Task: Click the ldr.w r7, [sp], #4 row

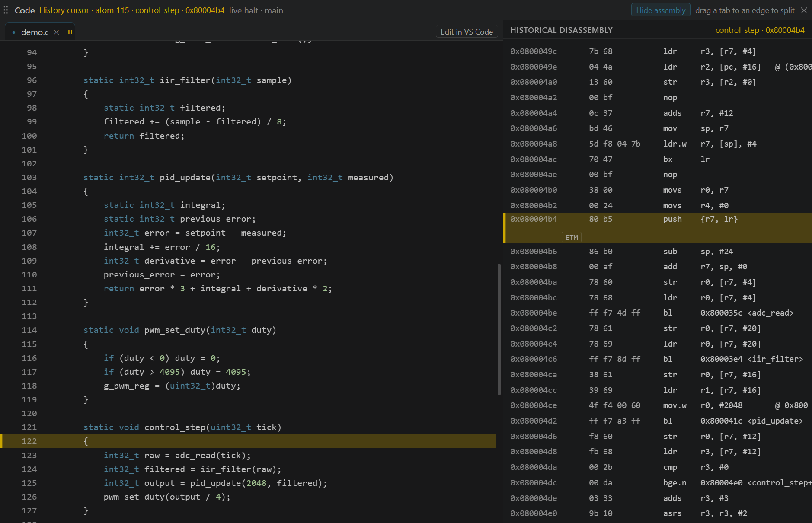Action: [658, 144]
